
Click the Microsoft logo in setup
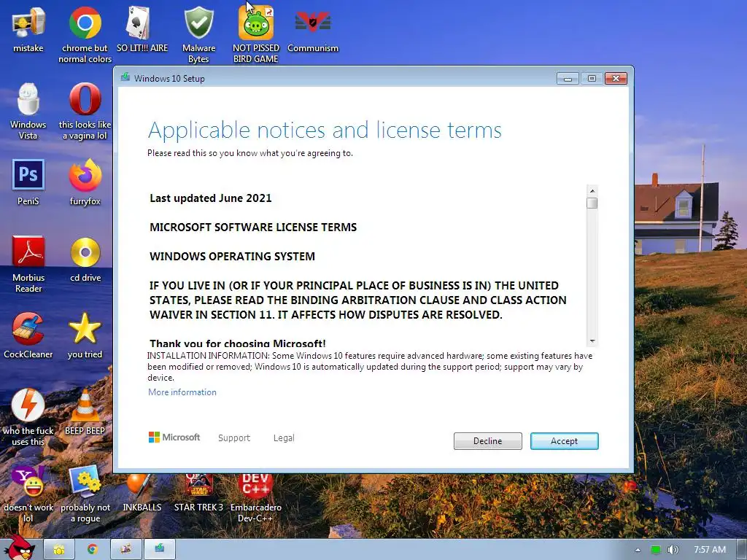174,437
